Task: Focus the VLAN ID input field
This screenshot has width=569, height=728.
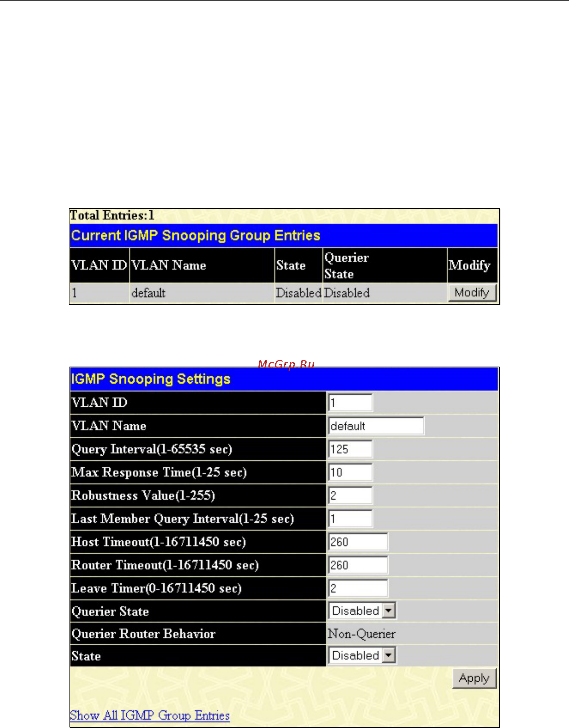Action: (350, 403)
